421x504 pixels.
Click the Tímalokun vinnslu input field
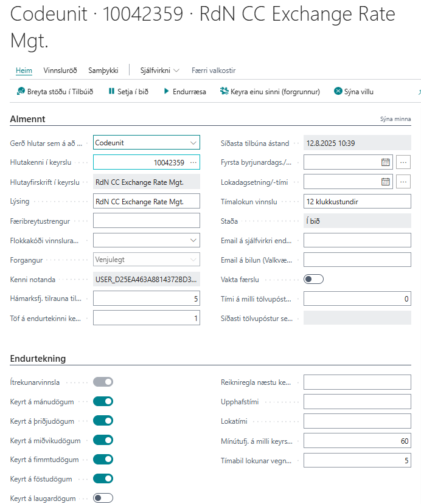point(357,201)
